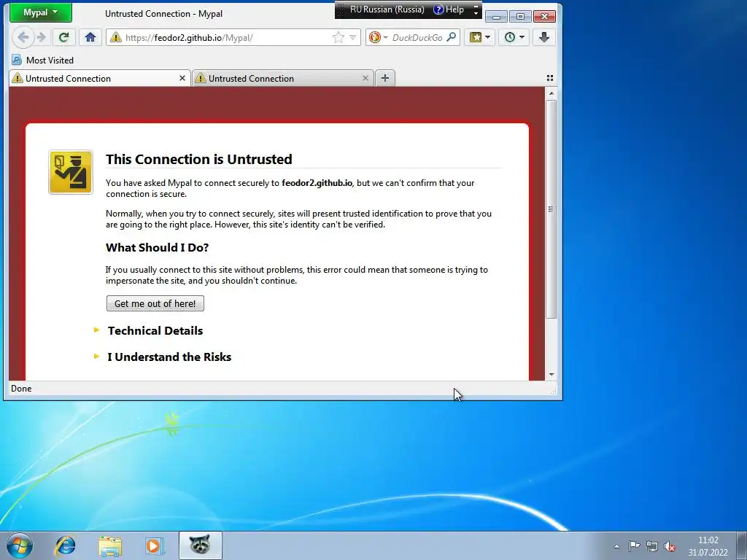The height and width of the screenshot is (560, 747).
Task: Click the Show desktop strip
Action: pos(742,545)
